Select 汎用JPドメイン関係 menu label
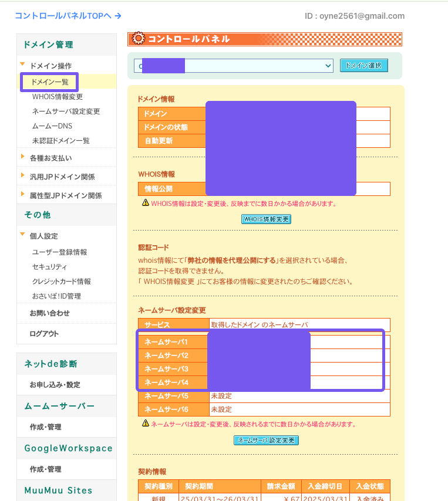This screenshot has width=448, height=501. click(62, 177)
